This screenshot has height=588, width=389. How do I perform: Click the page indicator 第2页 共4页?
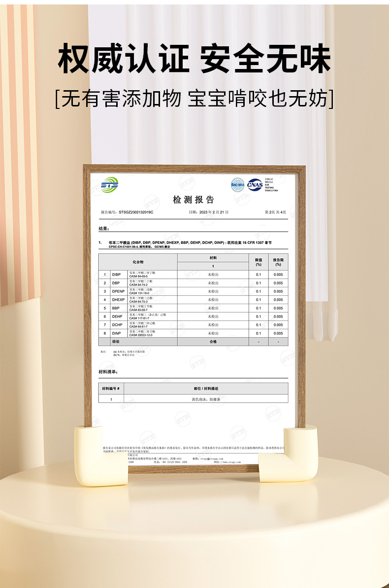[x=275, y=212]
